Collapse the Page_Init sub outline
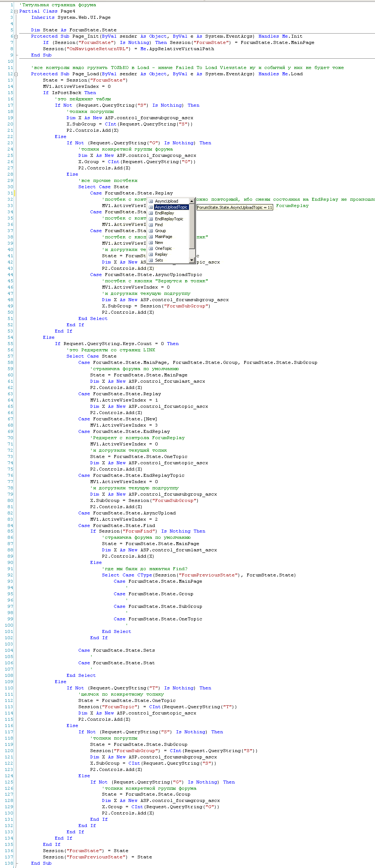 tap(16, 37)
